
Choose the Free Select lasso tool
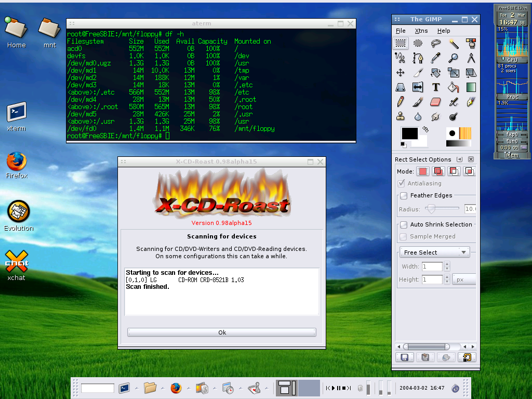436,44
